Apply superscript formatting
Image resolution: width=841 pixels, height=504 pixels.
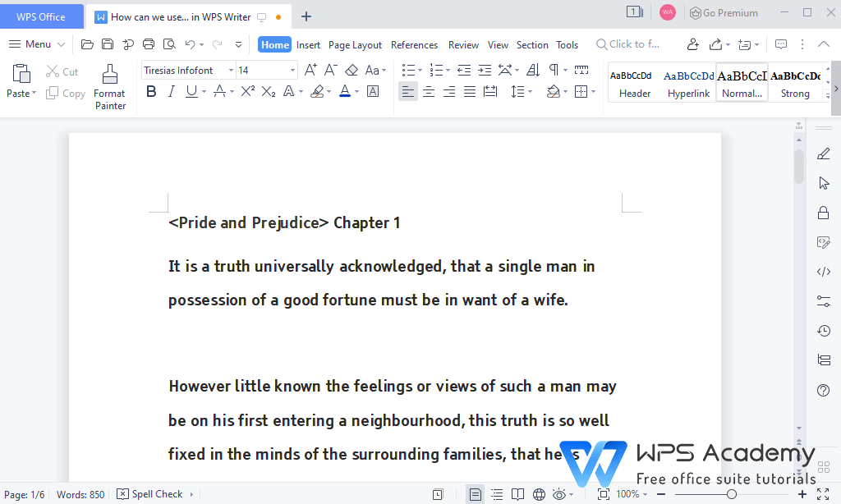[x=247, y=91]
